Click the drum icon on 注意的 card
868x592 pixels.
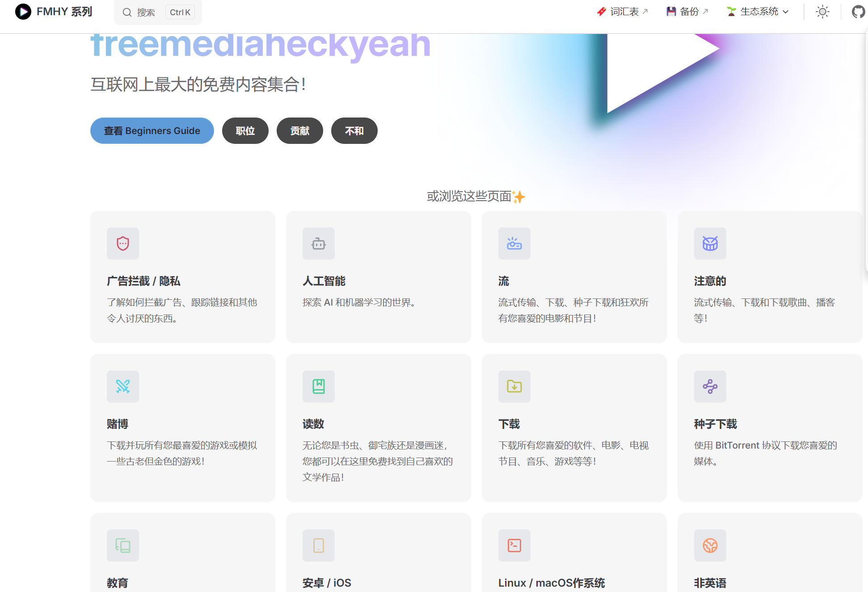pyautogui.click(x=710, y=244)
